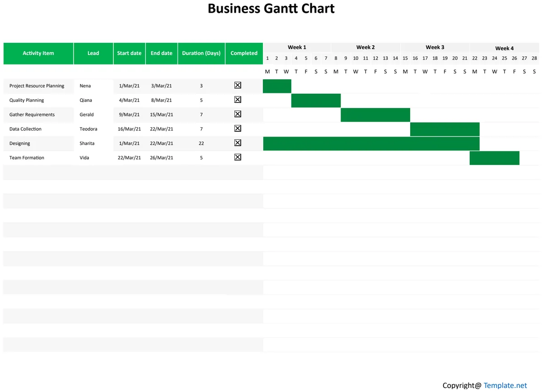Click the Team Formation Gantt bar
The height and width of the screenshot is (392, 542).
[x=495, y=158]
